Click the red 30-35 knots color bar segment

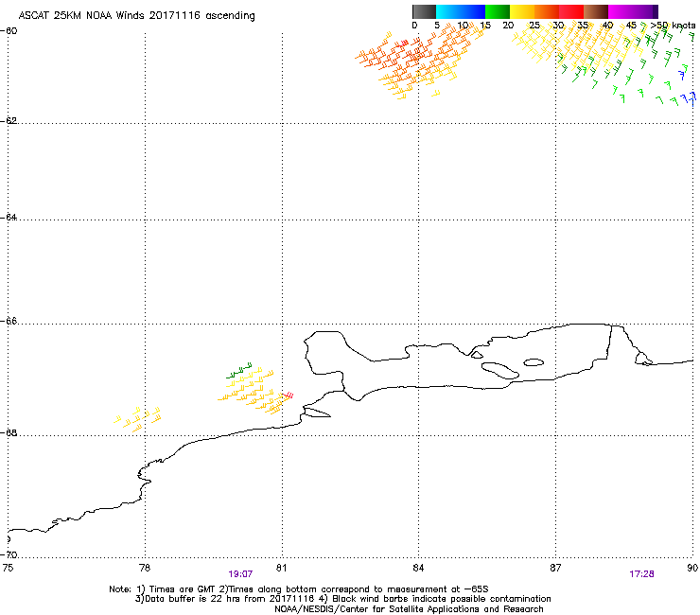coord(571,11)
